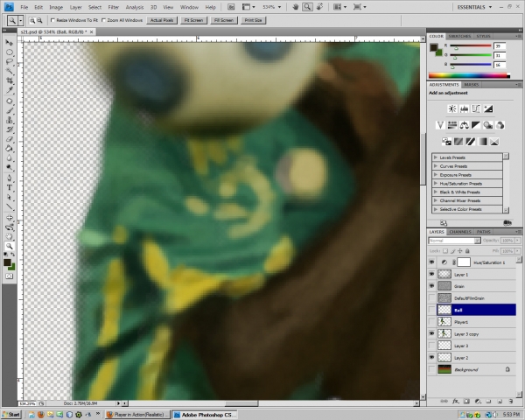Hide the Layer 3 copy layer

tap(431, 333)
